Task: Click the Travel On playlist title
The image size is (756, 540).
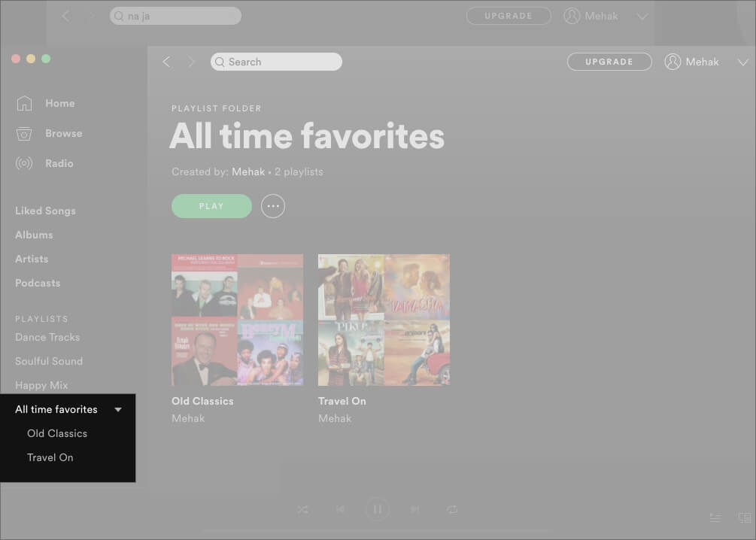Action: pyautogui.click(x=342, y=401)
